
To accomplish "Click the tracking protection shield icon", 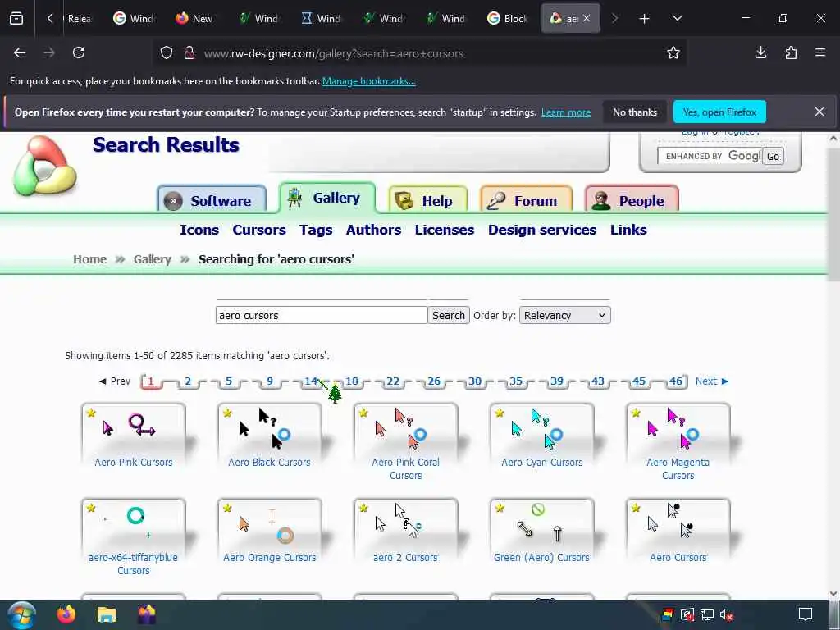I will click(x=167, y=53).
